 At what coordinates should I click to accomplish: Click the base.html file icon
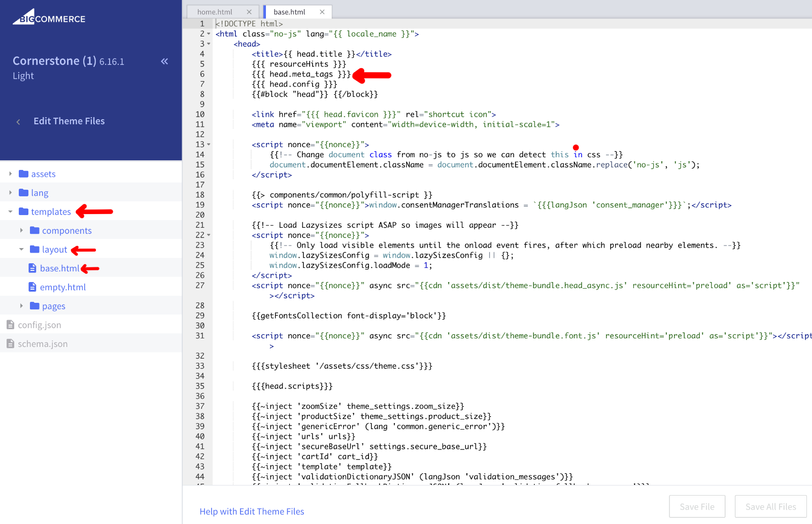[x=32, y=268]
